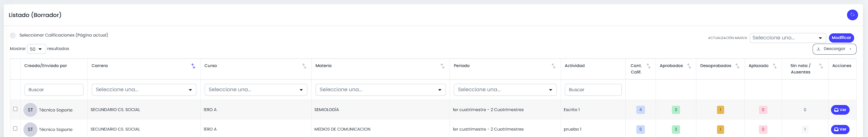The width and height of the screenshot is (868, 137).
Task: Click orange Desaprobados badge in MEDIOS row
Action: pos(720,130)
